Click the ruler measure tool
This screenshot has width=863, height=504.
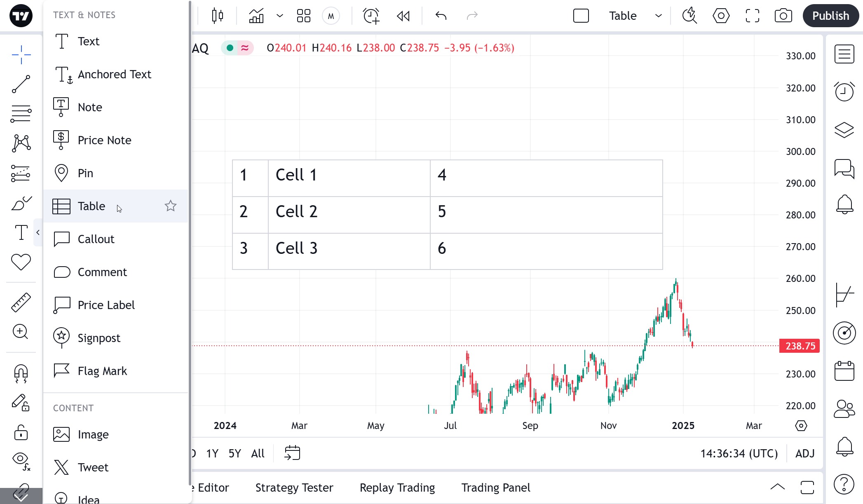(x=21, y=302)
